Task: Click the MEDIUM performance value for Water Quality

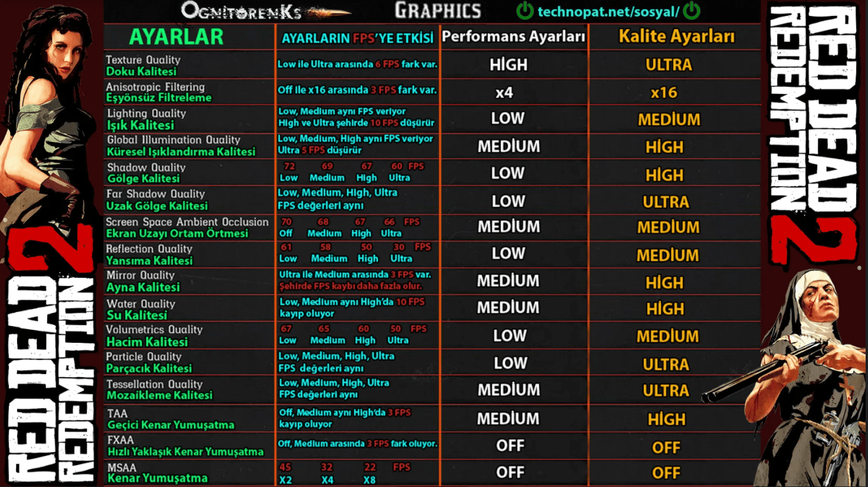Action: point(508,308)
